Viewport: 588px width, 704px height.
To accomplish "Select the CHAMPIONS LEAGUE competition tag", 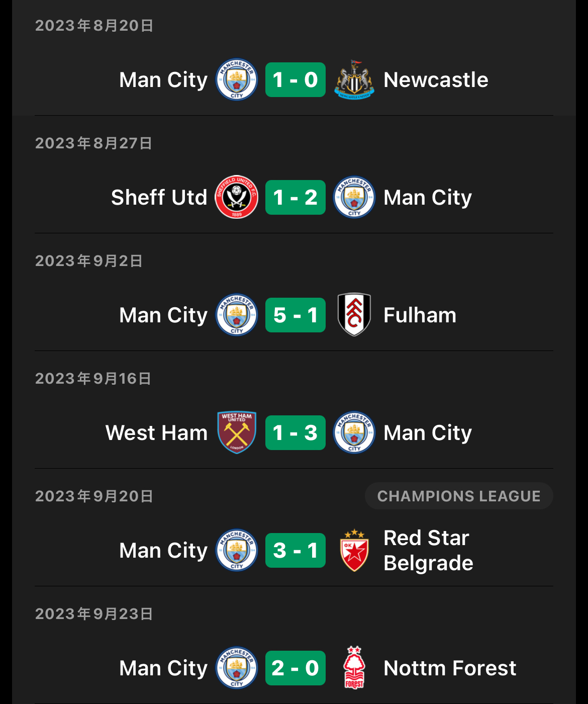I will (459, 496).
